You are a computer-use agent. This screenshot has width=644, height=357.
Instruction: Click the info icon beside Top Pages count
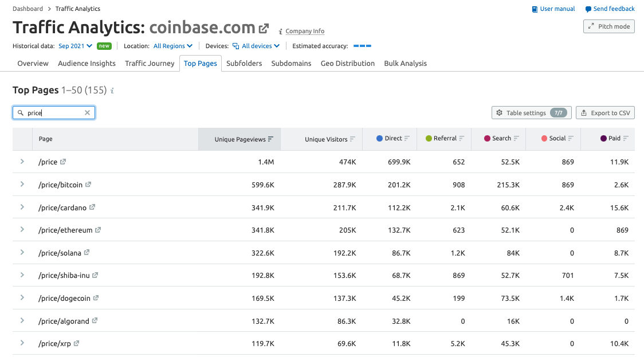[112, 91]
